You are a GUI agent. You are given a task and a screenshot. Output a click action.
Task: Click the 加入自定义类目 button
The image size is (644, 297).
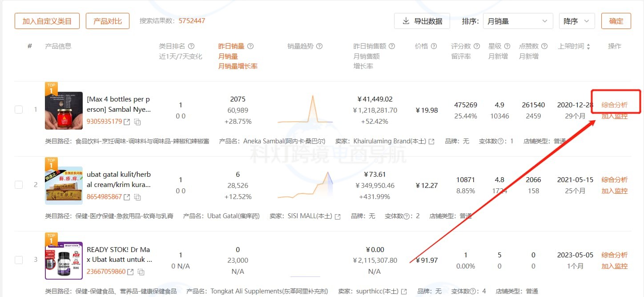click(x=47, y=21)
